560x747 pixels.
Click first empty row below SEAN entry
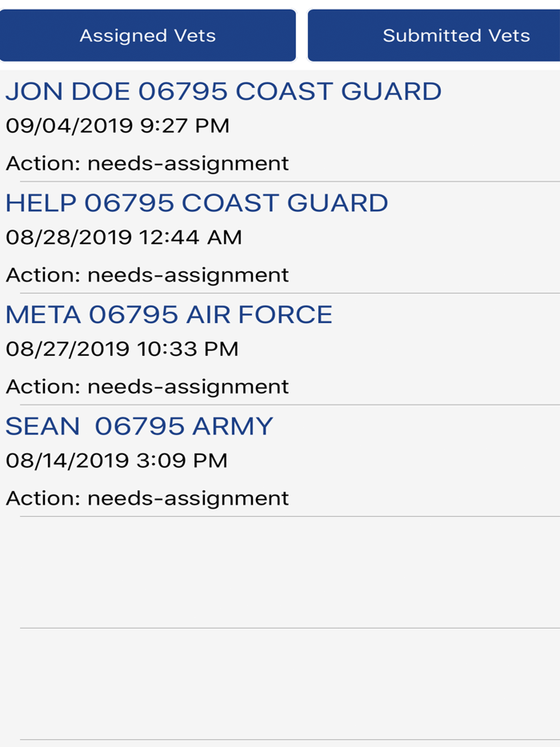(280, 572)
